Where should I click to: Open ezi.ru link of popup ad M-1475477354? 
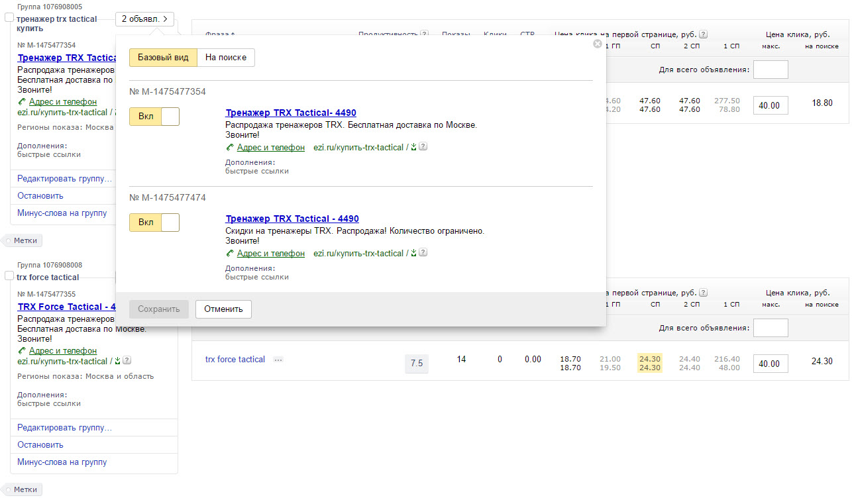[358, 148]
